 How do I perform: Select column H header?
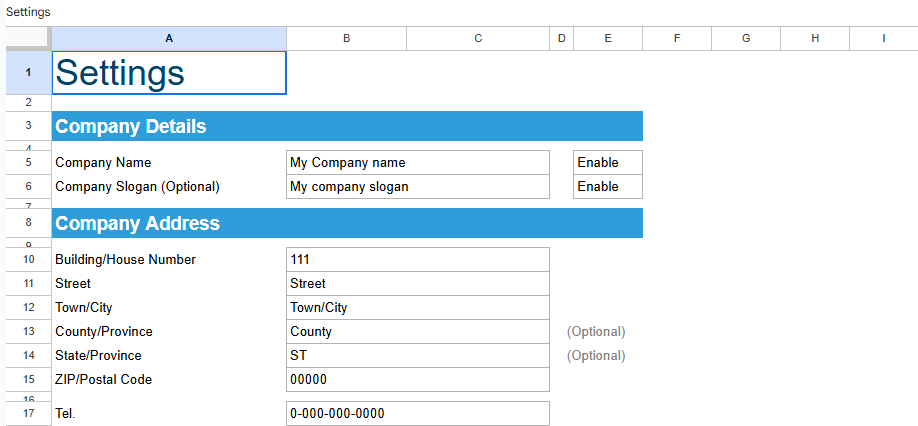click(814, 38)
